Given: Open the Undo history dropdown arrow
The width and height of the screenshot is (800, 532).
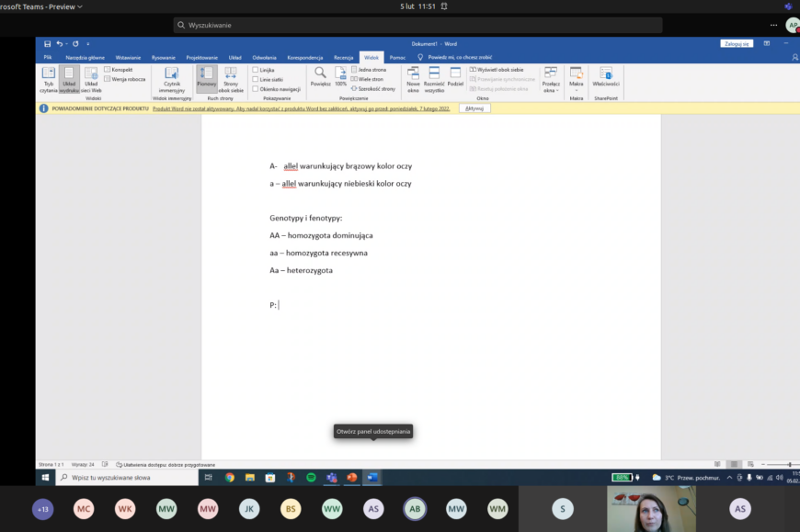Looking at the screenshot, I should (x=66, y=44).
